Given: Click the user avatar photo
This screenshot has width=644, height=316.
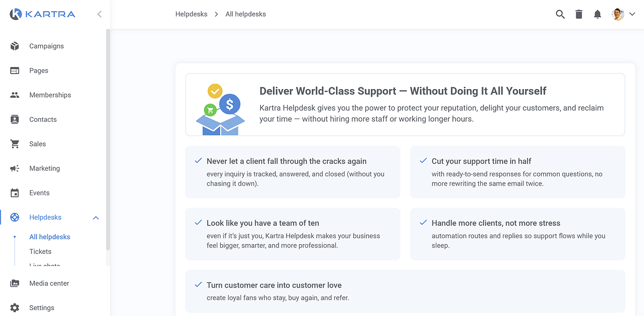Looking at the screenshot, I should click(x=618, y=14).
